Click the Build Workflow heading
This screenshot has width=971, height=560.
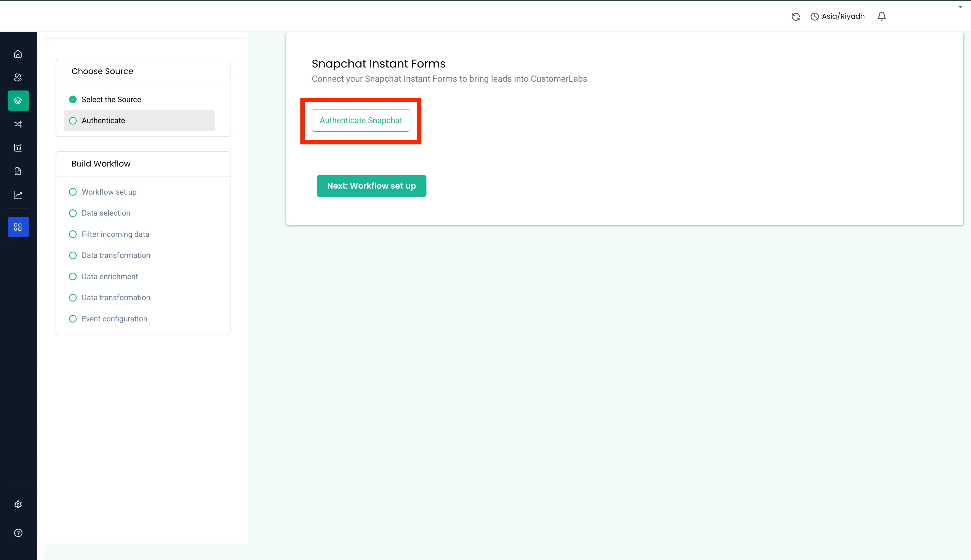point(101,164)
